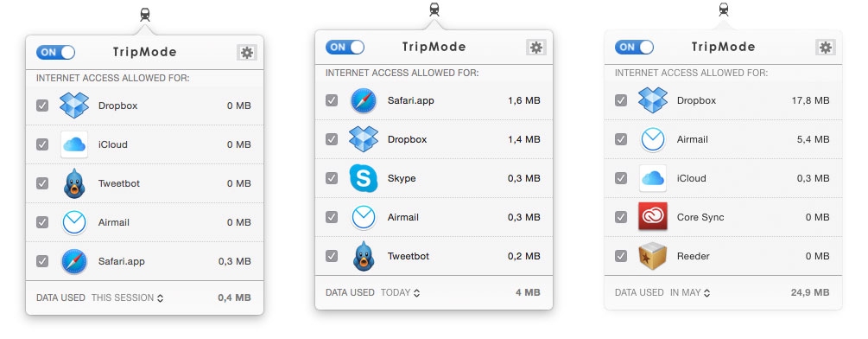The width and height of the screenshot is (868, 339).
Task: Uncheck iCloud in the This Session panel
Action: point(42,144)
